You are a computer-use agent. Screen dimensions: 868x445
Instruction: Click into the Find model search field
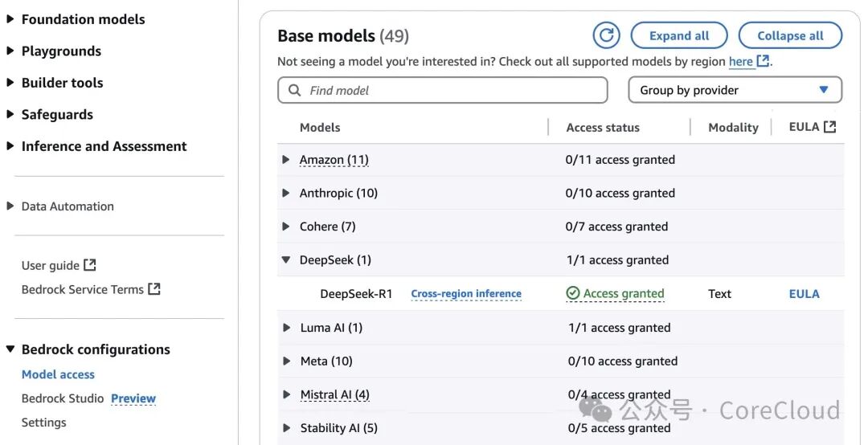[442, 90]
